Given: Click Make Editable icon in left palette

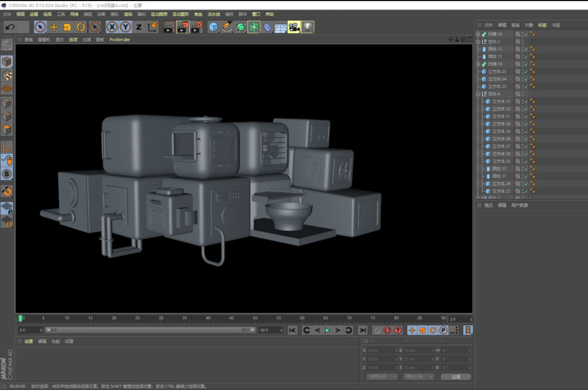Looking at the screenshot, I should click(7, 45).
